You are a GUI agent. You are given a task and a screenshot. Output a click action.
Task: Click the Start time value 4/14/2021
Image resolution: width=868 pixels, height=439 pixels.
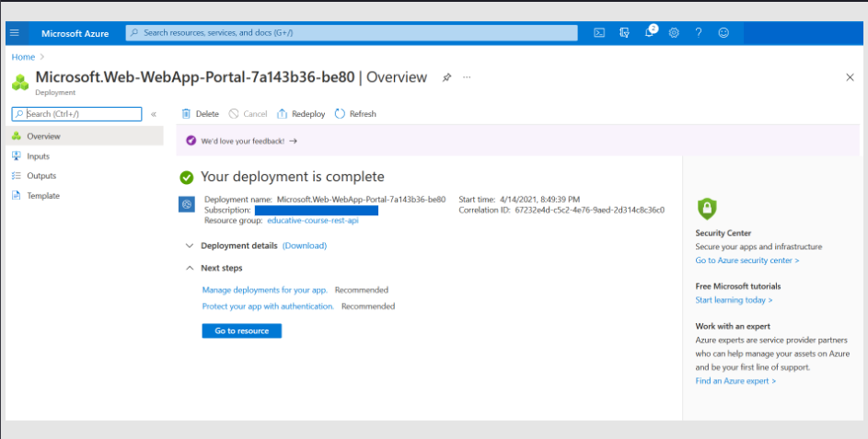539,200
